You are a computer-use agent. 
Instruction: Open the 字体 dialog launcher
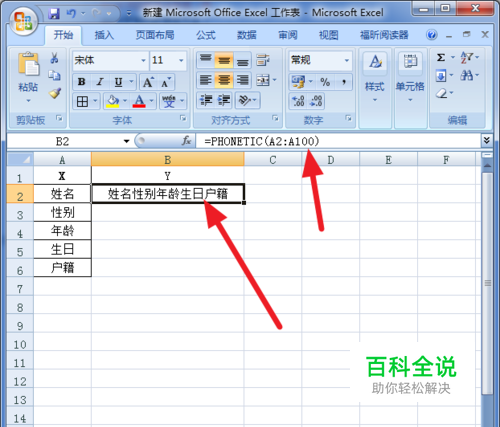click(183, 118)
